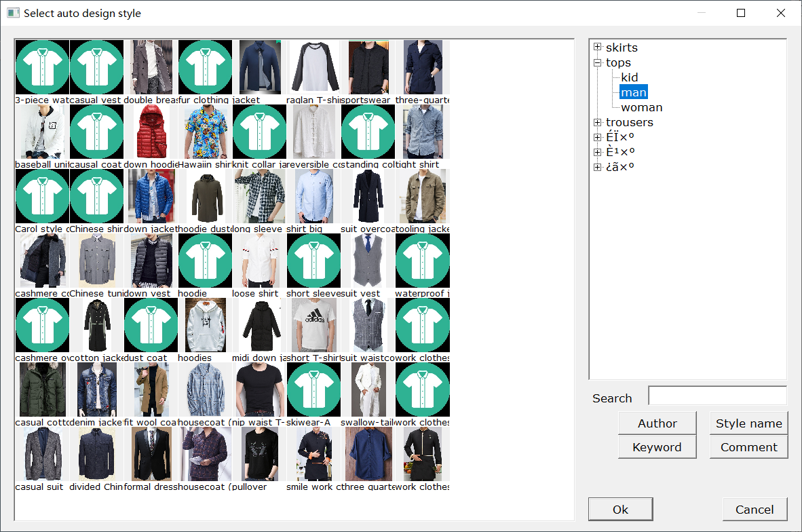Cancel the style selection dialog
The height and width of the screenshot is (532, 802).
(755, 510)
